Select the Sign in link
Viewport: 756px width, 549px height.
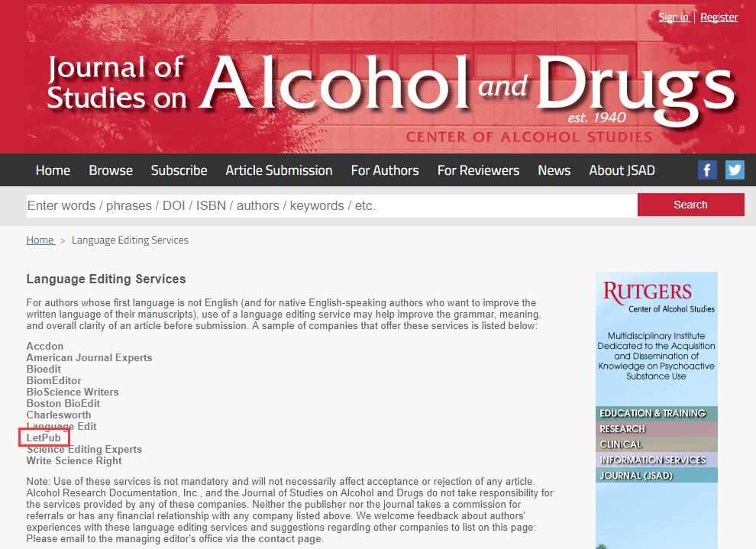tap(673, 17)
